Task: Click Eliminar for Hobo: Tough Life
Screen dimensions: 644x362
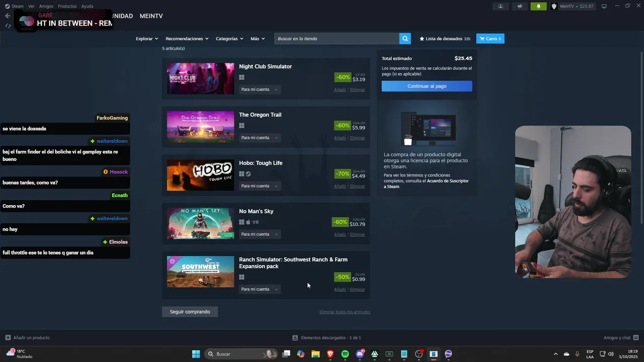Action: coord(357,187)
